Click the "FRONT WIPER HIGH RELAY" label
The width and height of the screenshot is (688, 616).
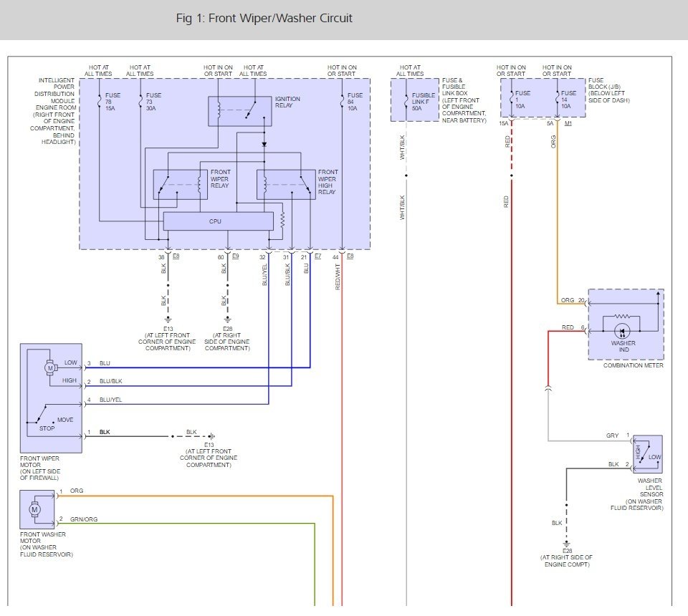pos(328,182)
